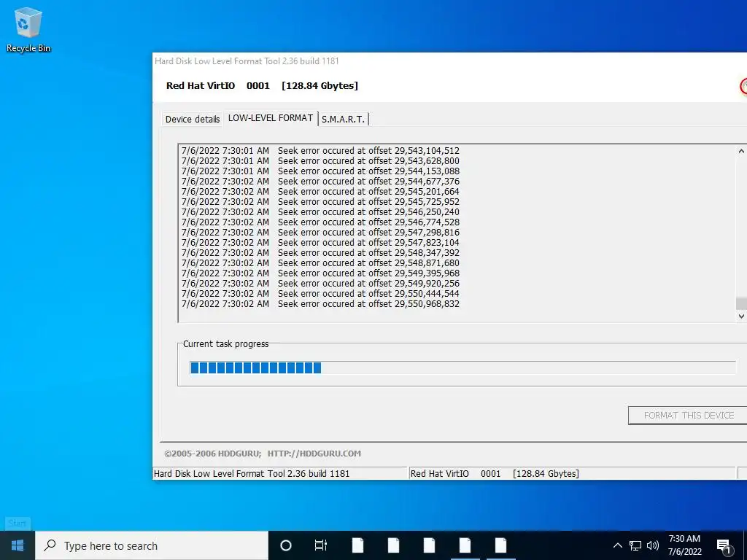Viewport: 747px width, 560px height.
Task: Click the taskbar clock showing 7:30 AM
Action: point(684,545)
